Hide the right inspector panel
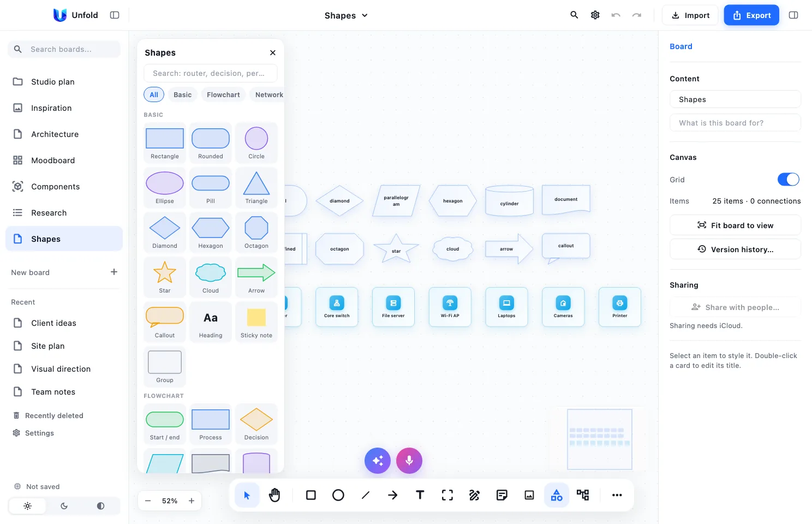 [x=793, y=15]
